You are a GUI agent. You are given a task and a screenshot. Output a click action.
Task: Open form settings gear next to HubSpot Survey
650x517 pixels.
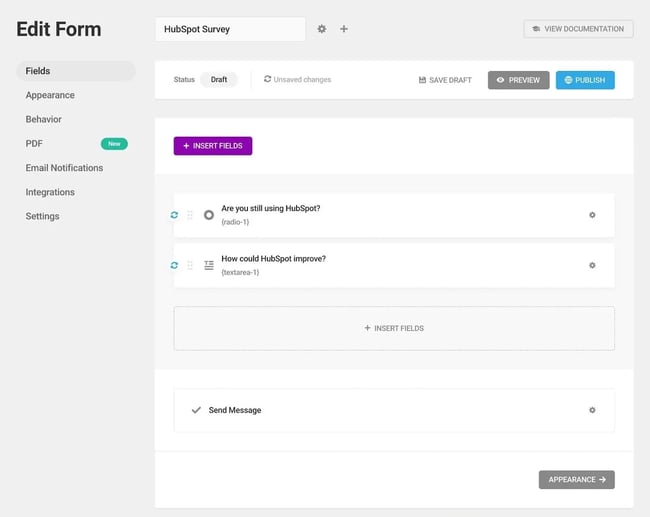coord(322,29)
